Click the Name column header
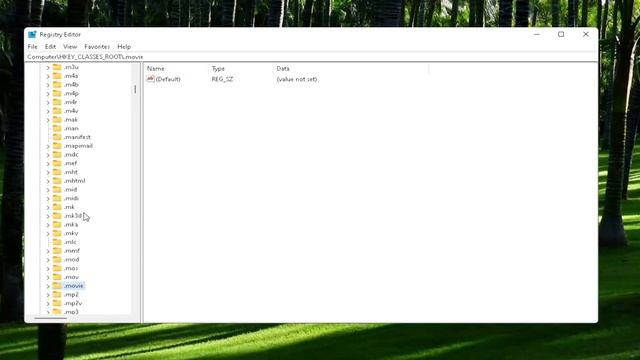This screenshot has height=360, width=640. [x=176, y=69]
